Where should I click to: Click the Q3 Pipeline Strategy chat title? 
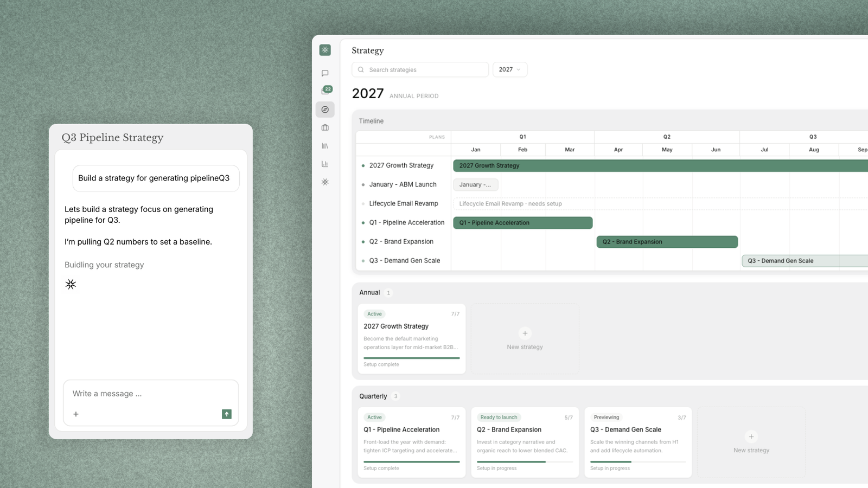(112, 138)
